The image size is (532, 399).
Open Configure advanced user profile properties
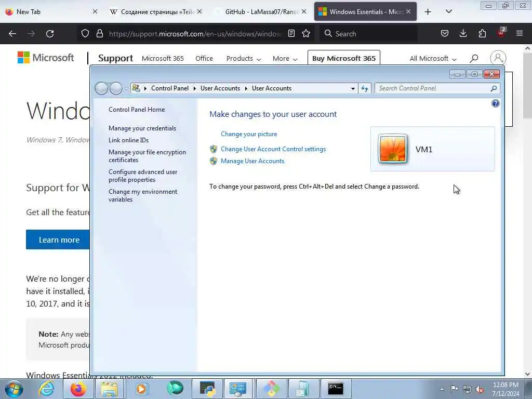143,176
